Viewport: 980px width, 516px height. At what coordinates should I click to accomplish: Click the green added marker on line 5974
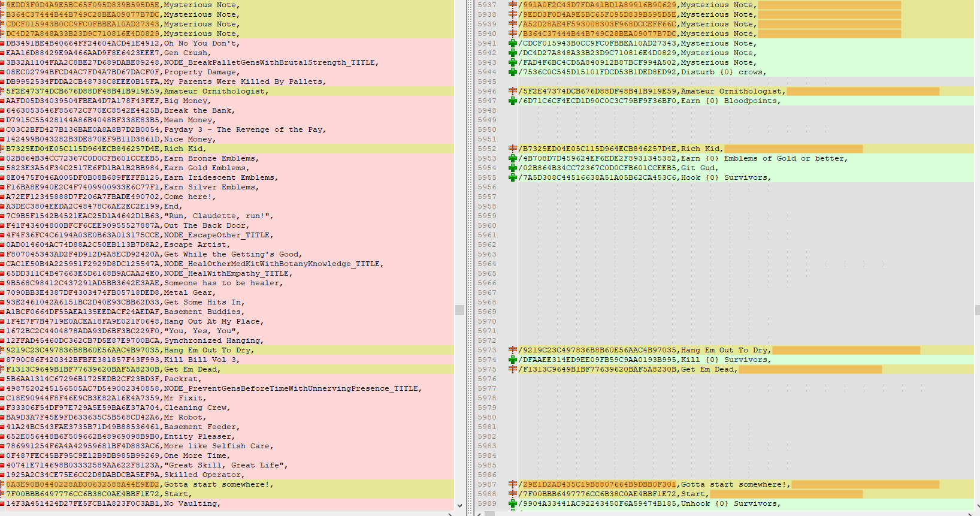pos(513,360)
